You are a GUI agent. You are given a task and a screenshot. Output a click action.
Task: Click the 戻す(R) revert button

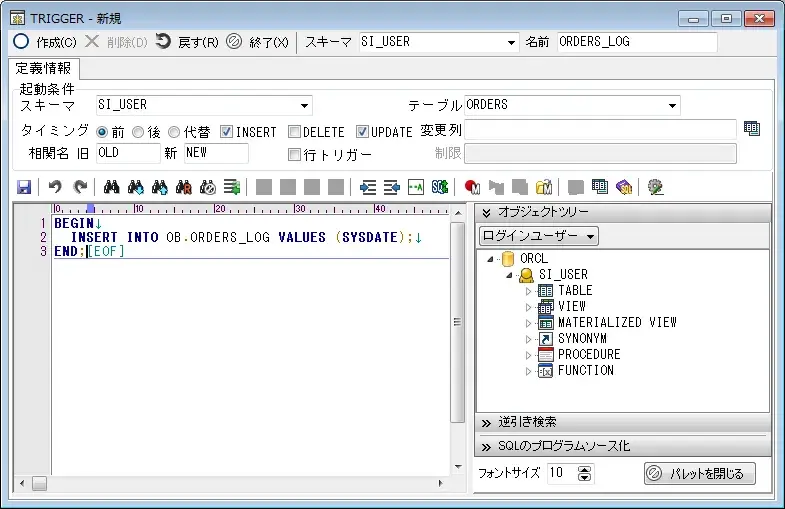point(187,42)
